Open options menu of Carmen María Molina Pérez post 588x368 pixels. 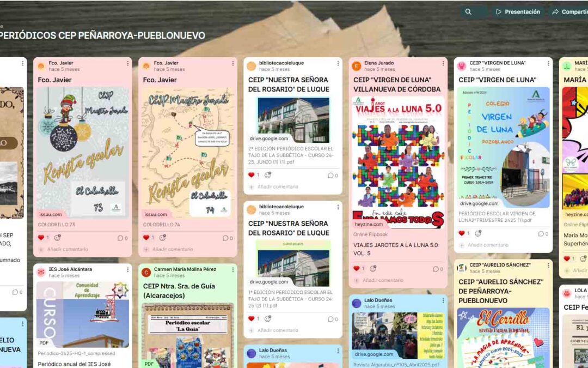(x=233, y=270)
